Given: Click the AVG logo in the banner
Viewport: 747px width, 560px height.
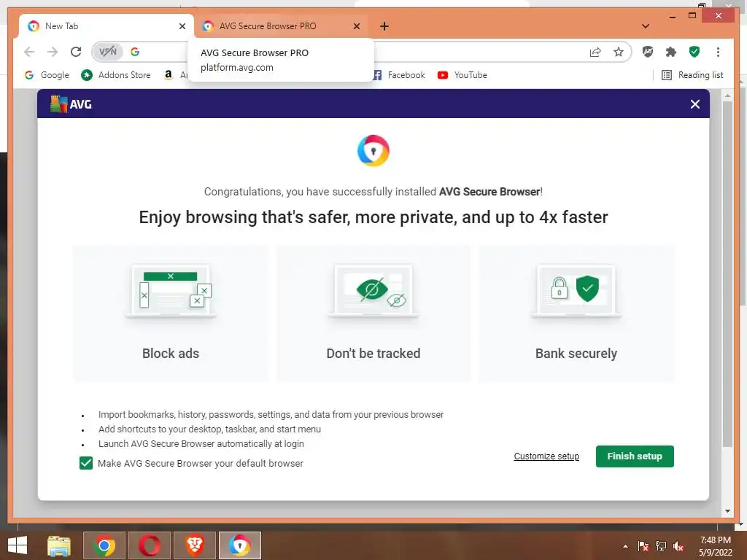Looking at the screenshot, I should [71, 104].
